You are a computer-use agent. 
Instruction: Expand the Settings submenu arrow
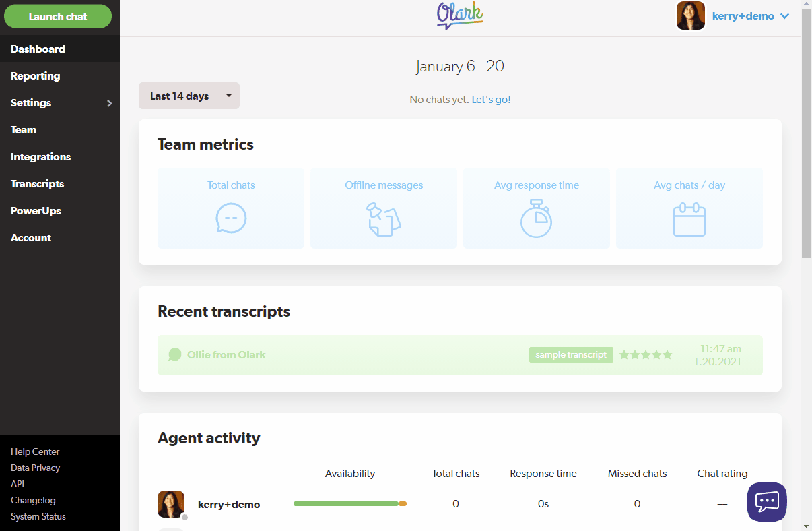(109, 103)
